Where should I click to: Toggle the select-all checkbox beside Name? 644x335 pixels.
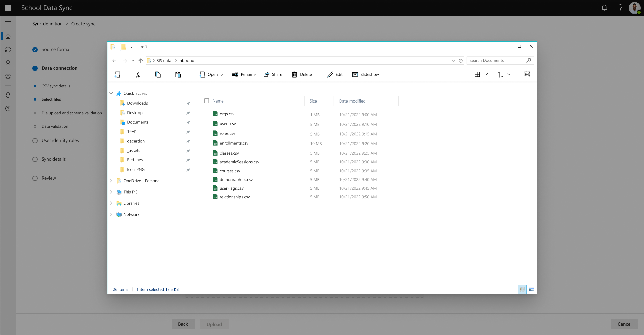click(x=207, y=101)
